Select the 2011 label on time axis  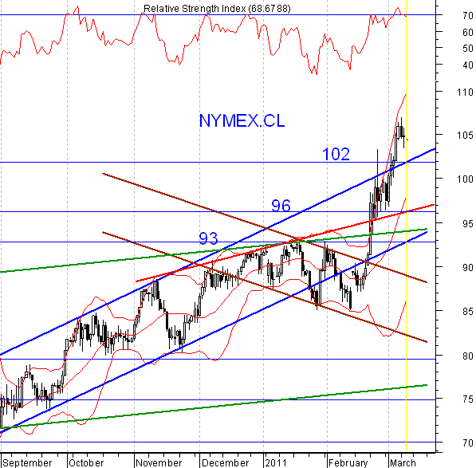coord(276,463)
